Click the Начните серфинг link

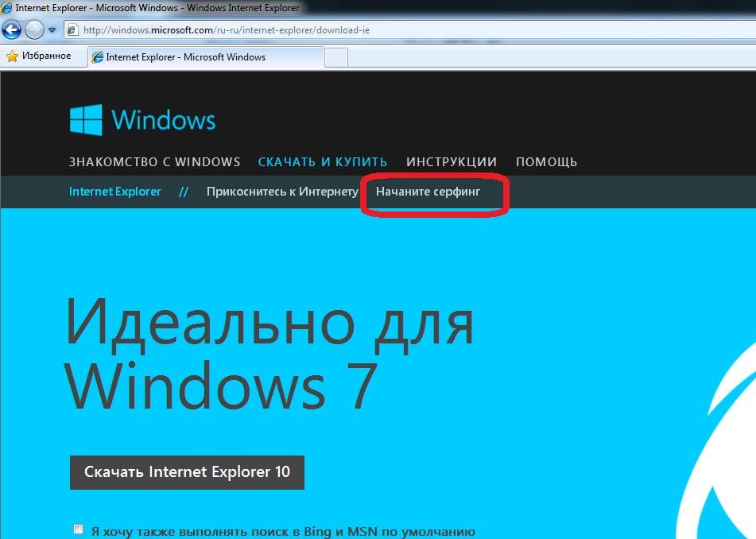tap(428, 192)
